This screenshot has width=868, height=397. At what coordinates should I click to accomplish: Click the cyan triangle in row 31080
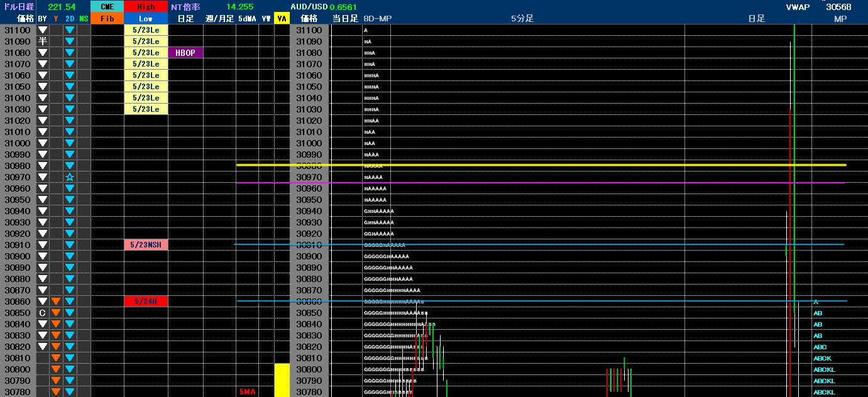click(x=70, y=53)
